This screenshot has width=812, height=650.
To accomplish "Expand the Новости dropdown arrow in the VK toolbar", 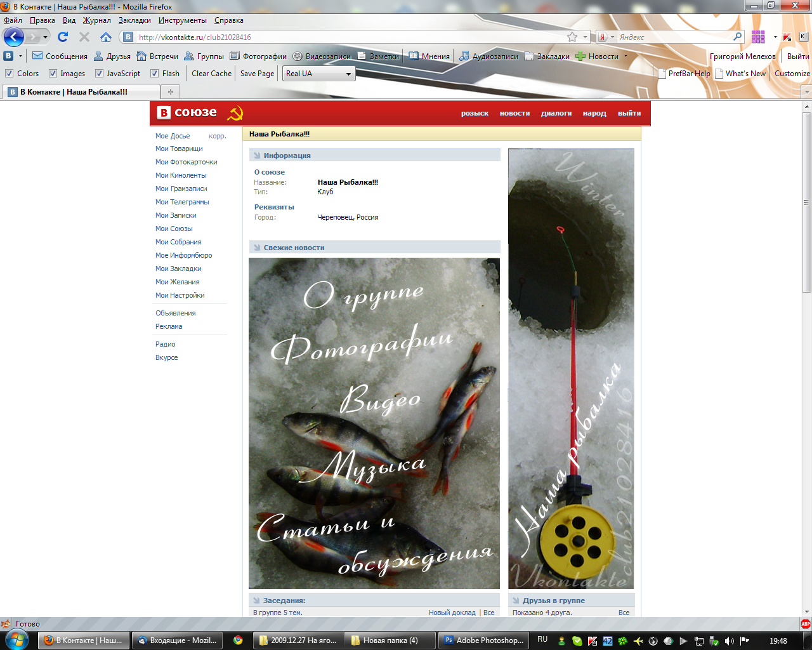I will tap(625, 56).
